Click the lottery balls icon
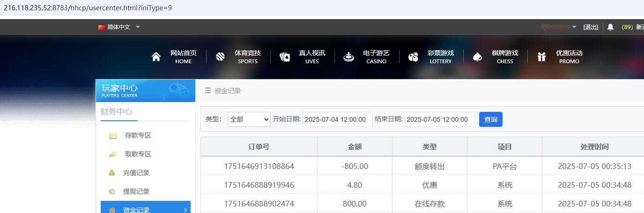The image size is (644, 213). (x=413, y=57)
